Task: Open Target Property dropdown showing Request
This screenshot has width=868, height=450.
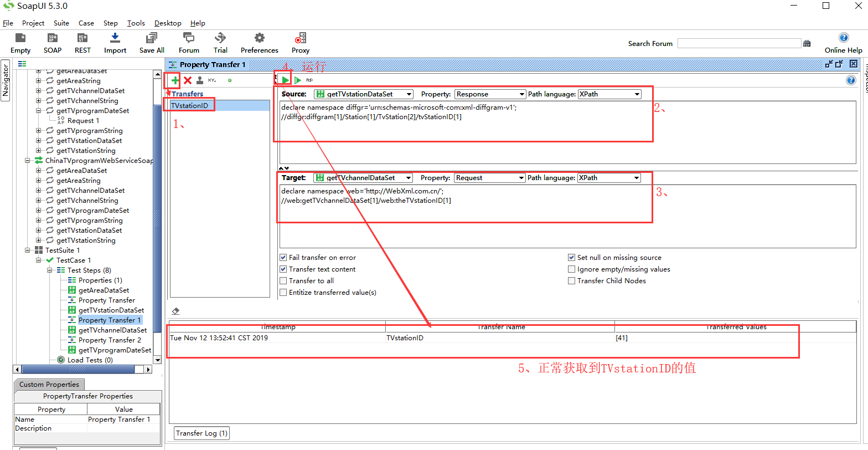Action: pyautogui.click(x=489, y=178)
